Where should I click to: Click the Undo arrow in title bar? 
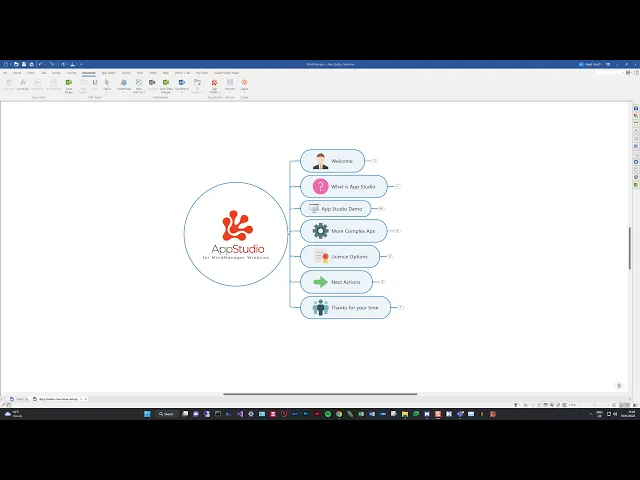[x=40, y=64]
